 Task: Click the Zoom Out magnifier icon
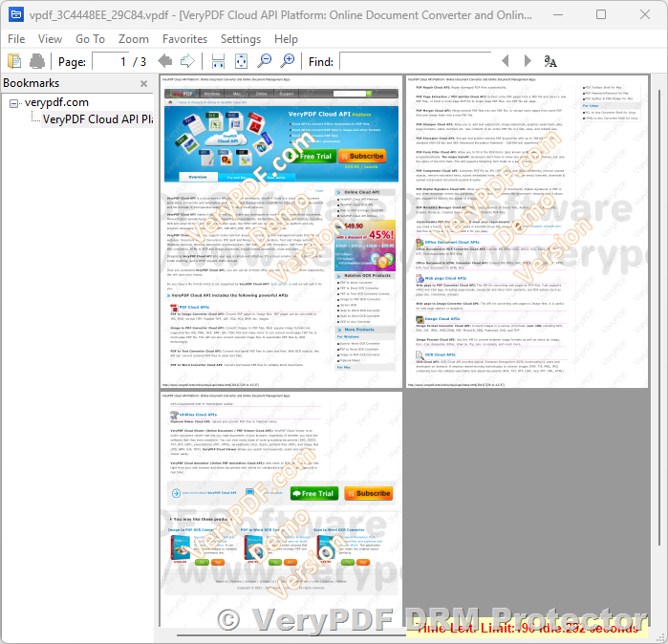click(266, 61)
